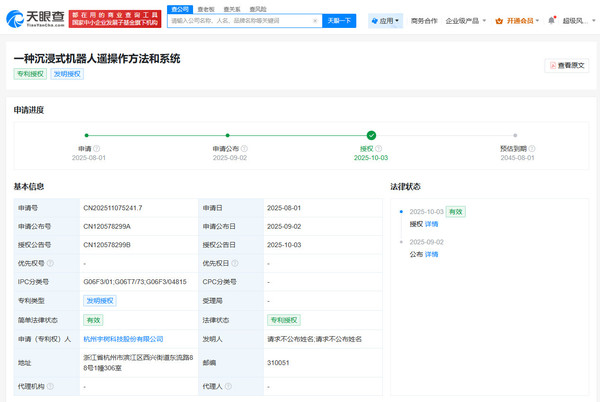Viewport: 600px width, 402px height.
Task: Select the 查关系 search tab
Action: coord(233,8)
